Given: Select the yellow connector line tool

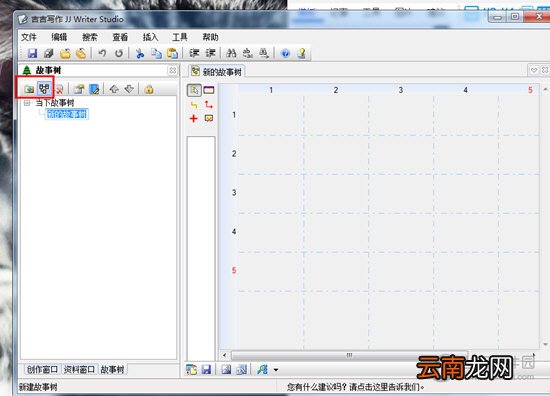Looking at the screenshot, I should (x=194, y=105).
